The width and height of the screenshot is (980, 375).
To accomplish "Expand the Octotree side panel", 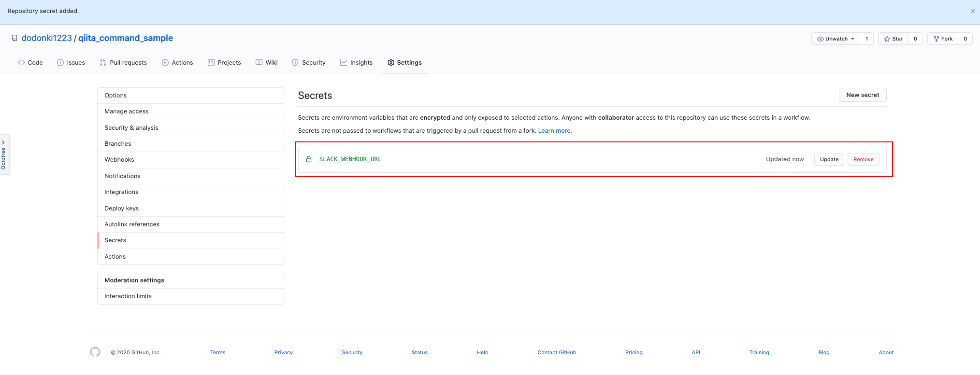I will coord(4,154).
